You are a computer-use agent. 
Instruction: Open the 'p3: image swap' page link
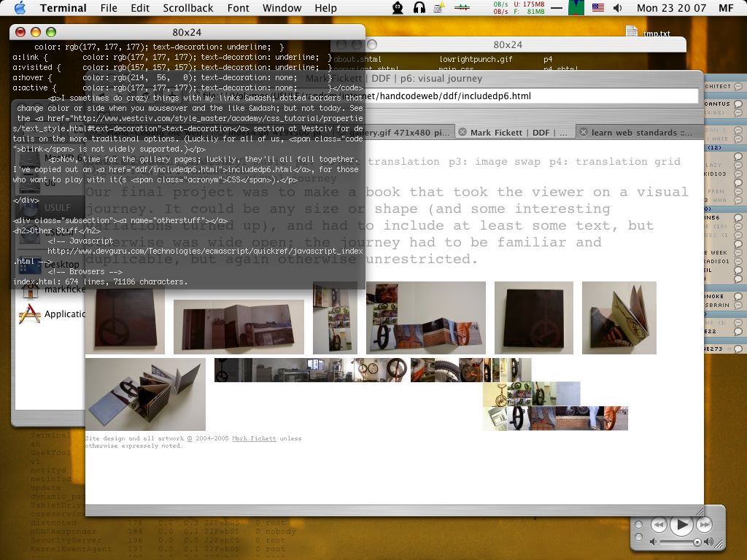point(495,161)
